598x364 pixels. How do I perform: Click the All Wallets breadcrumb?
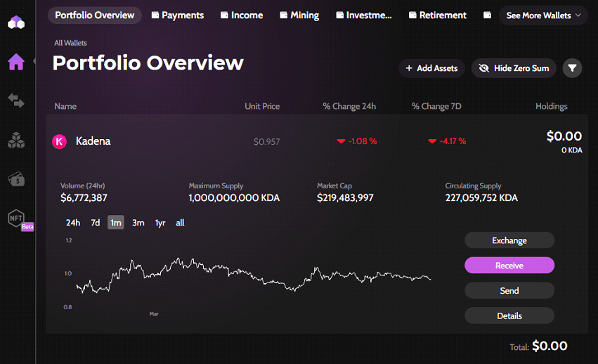pos(70,43)
